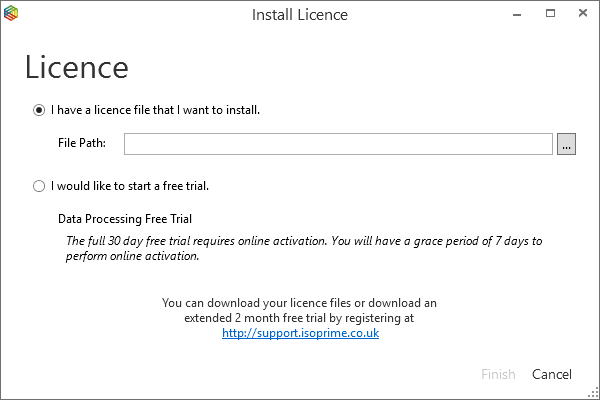Maximize the Install Licence window
Image resolution: width=600 pixels, height=400 pixels.
click(x=550, y=15)
